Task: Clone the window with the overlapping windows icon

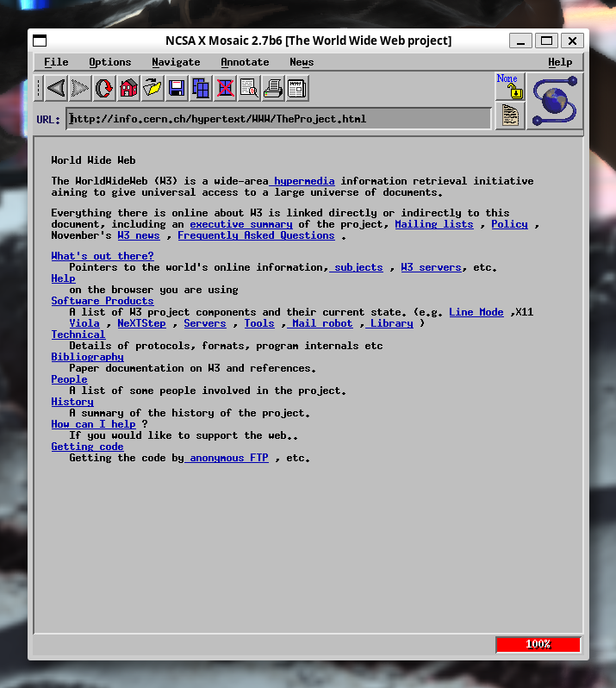Action: pos(201,88)
